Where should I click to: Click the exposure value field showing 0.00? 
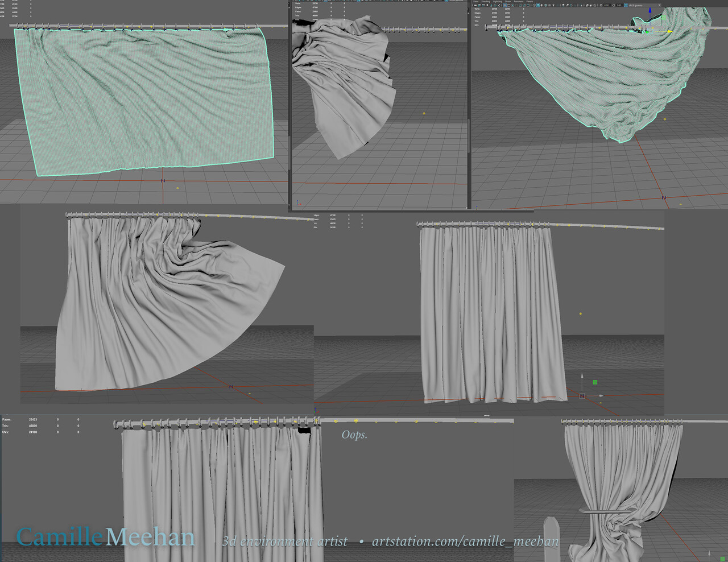coord(607,5)
